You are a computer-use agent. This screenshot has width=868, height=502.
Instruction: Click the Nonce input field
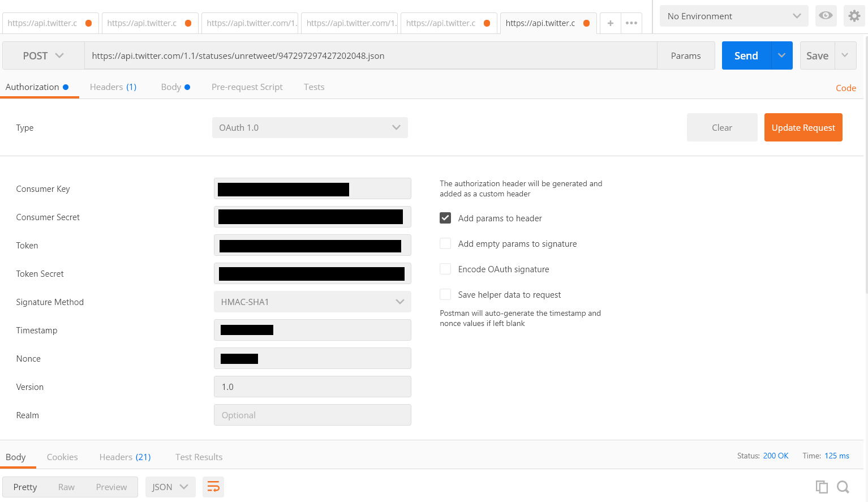(x=312, y=358)
